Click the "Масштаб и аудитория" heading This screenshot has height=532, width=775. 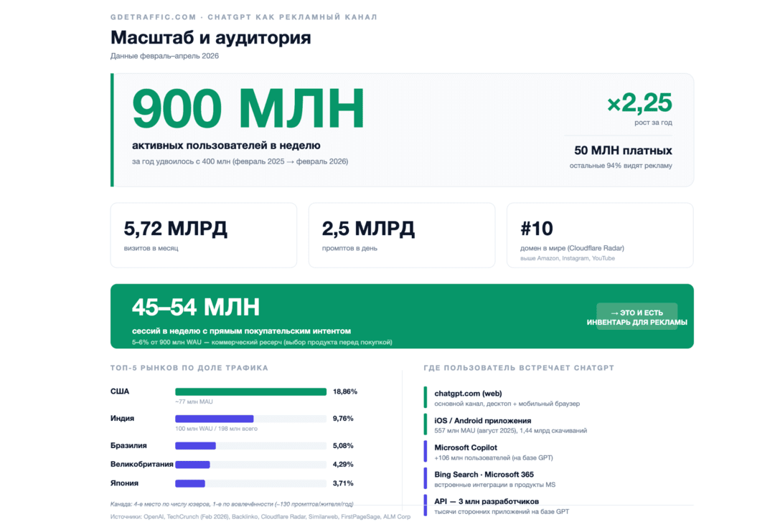click(x=210, y=38)
